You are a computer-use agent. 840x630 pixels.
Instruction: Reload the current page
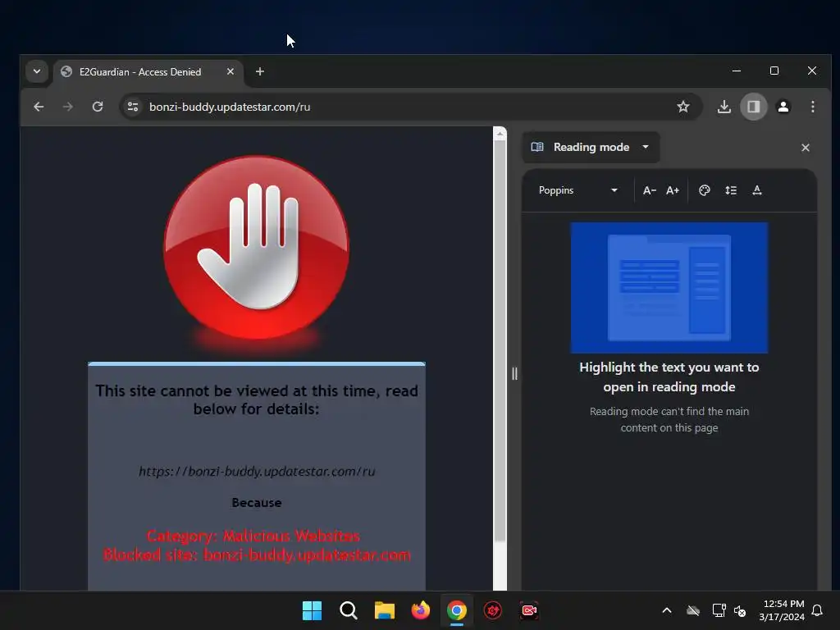98,107
